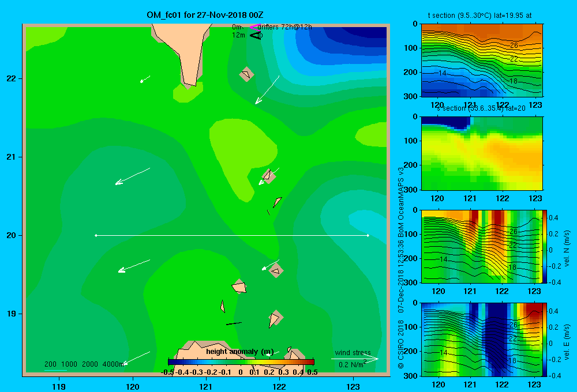Click latitude label 22 on main map
The height and width of the screenshot is (392, 577).
click(12, 79)
